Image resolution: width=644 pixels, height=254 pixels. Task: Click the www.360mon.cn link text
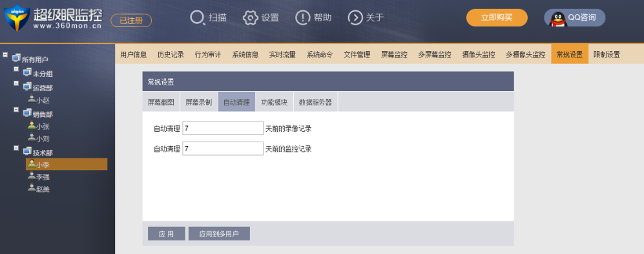(x=67, y=26)
